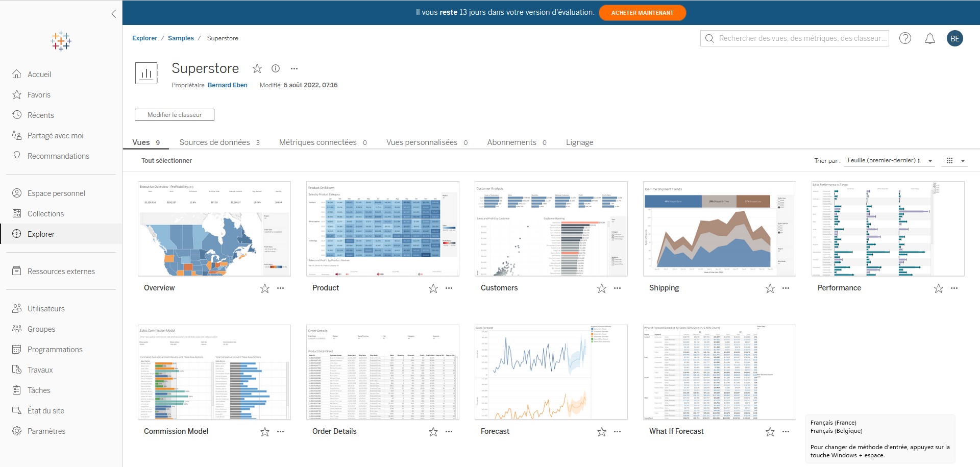Open Explorer breadcrumb link

click(144, 38)
